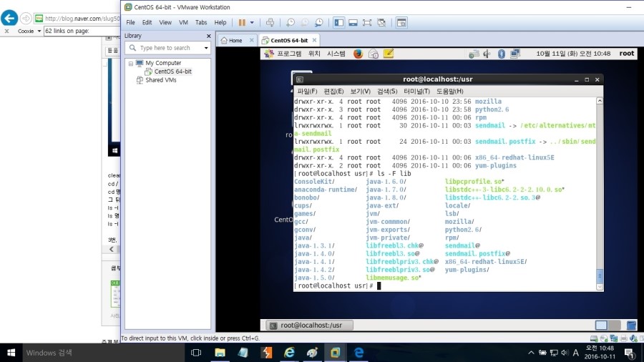Open Task View on the taskbar
Image resolution: width=644 pixels, height=362 pixels.
tap(196, 353)
